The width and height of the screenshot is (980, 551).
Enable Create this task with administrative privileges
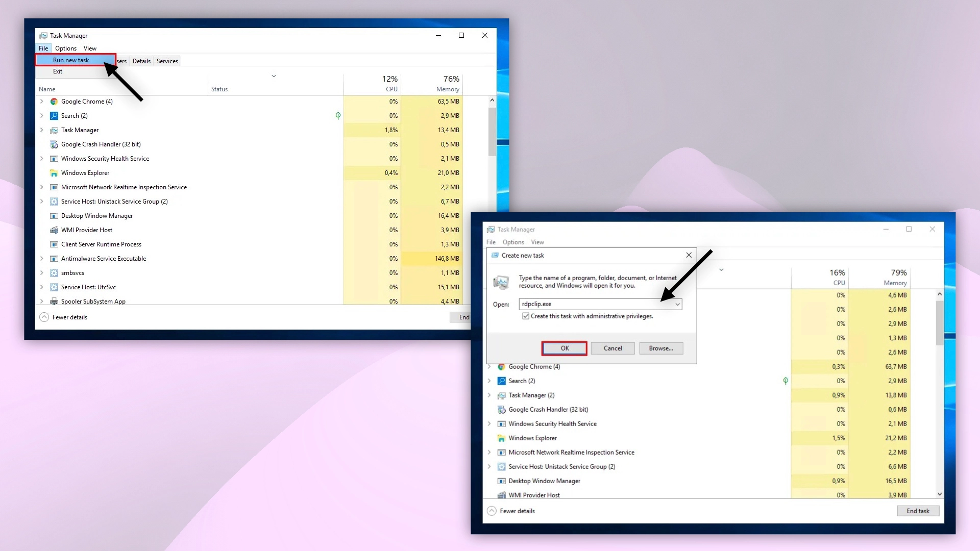pyautogui.click(x=526, y=316)
